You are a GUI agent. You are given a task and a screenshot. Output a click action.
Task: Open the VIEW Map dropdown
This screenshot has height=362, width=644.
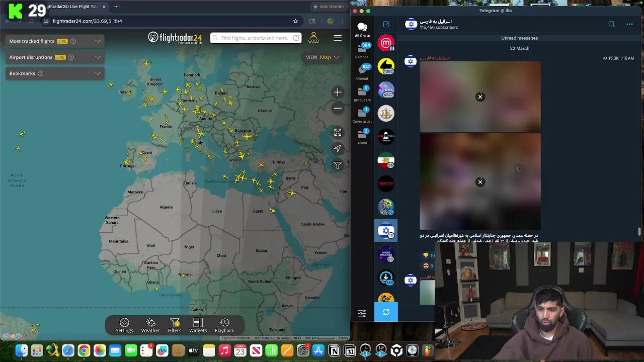click(x=323, y=57)
